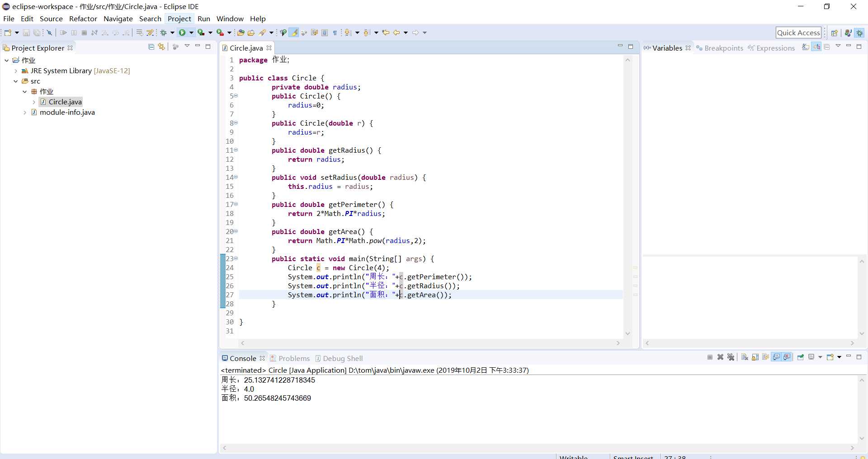Click the Debug bug icon in main toolbar
Image resolution: width=868 pixels, height=459 pixels.
[163, 33]
